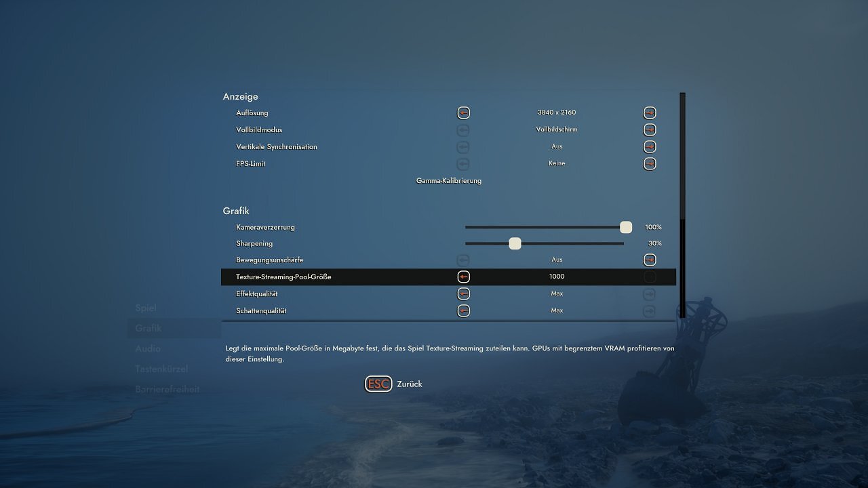Click right arrow for FPS-Limit
Screen dimensions: 868x488
point(650,164)
